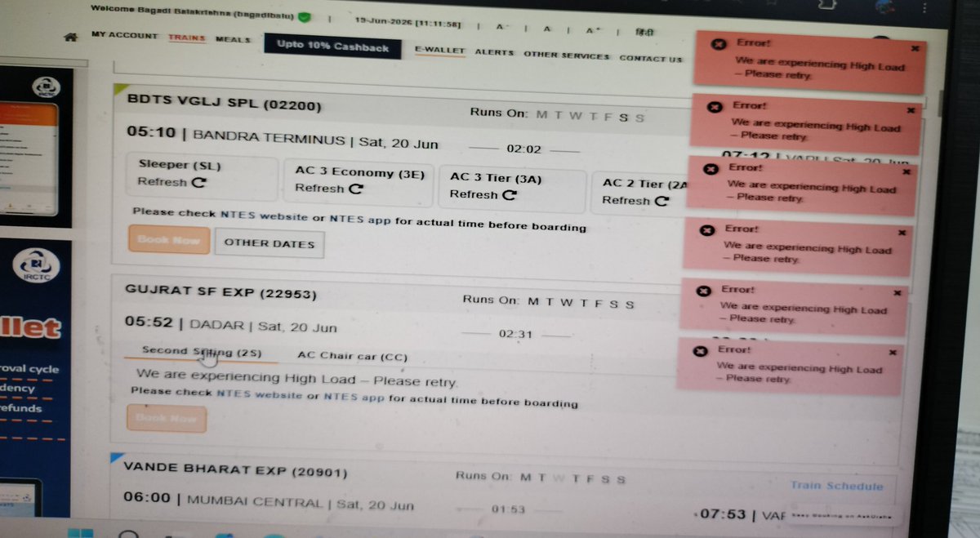Click the 06:00 MUMBAI CENTRAL departure text
This screenshot has width=980, height=538.
[x=268, y=502]
